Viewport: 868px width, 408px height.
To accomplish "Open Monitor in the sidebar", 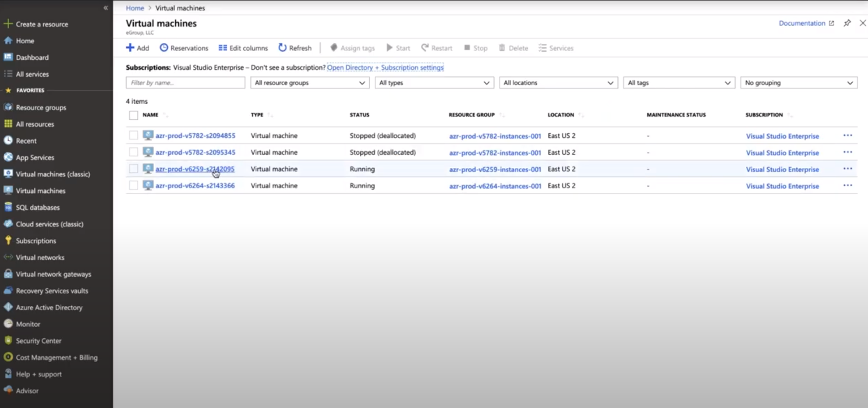I will 28,324.
